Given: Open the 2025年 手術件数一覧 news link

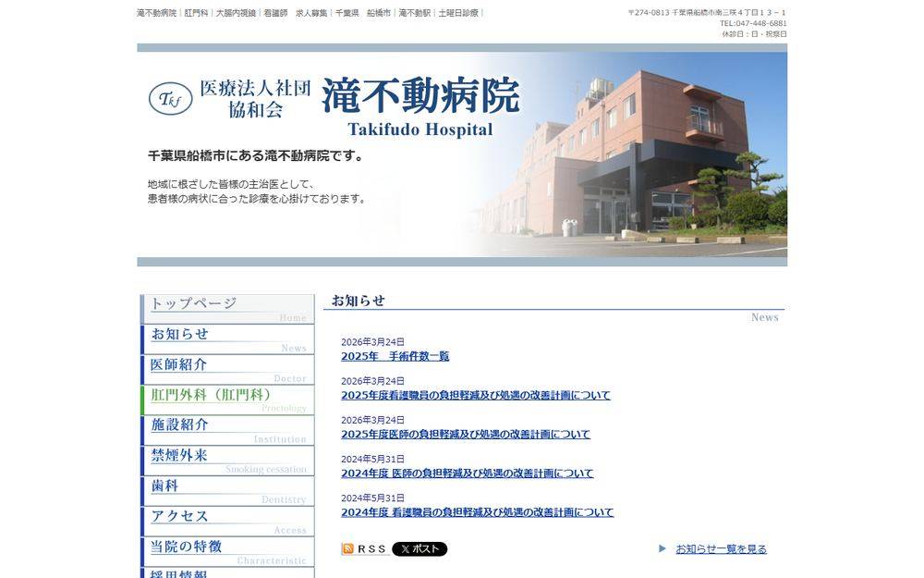Looking at the screenshot, I should 395,356.
